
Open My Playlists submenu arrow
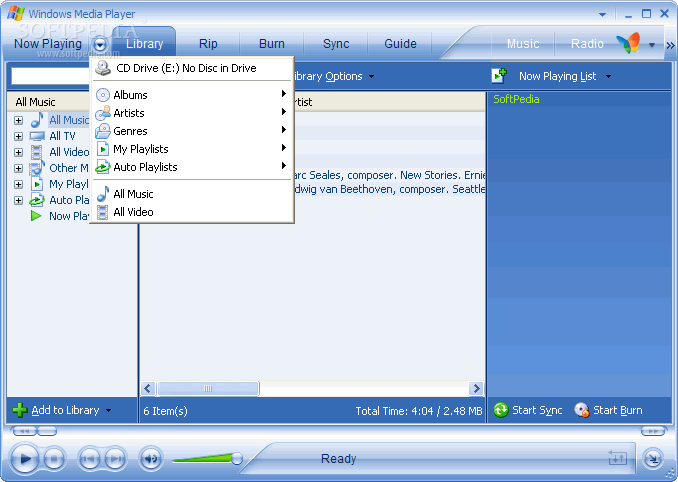284,148
